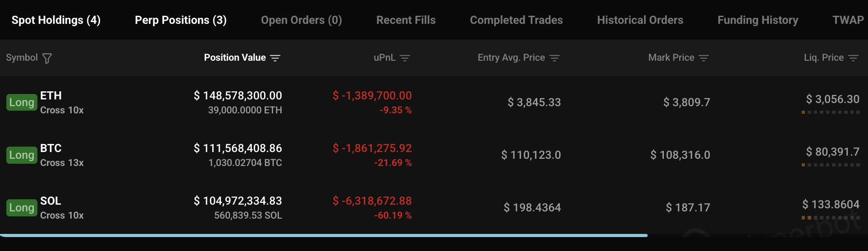
Task: View the Recent Fills tab
Action: pyautogui.click(x=406, y=20)
